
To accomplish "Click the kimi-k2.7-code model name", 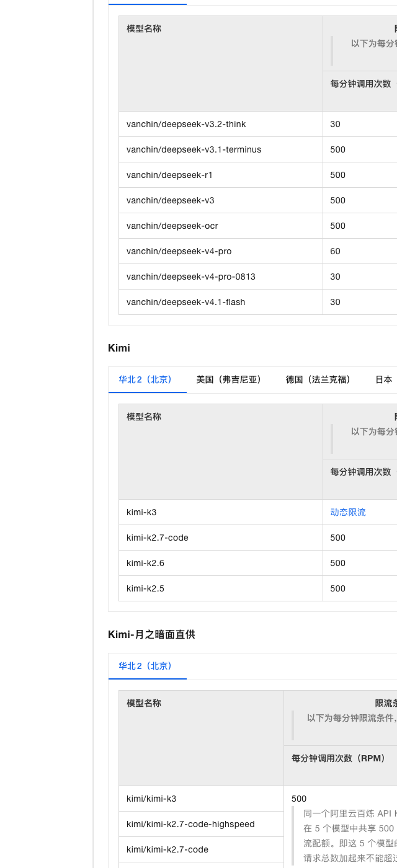I will point(158,538).
